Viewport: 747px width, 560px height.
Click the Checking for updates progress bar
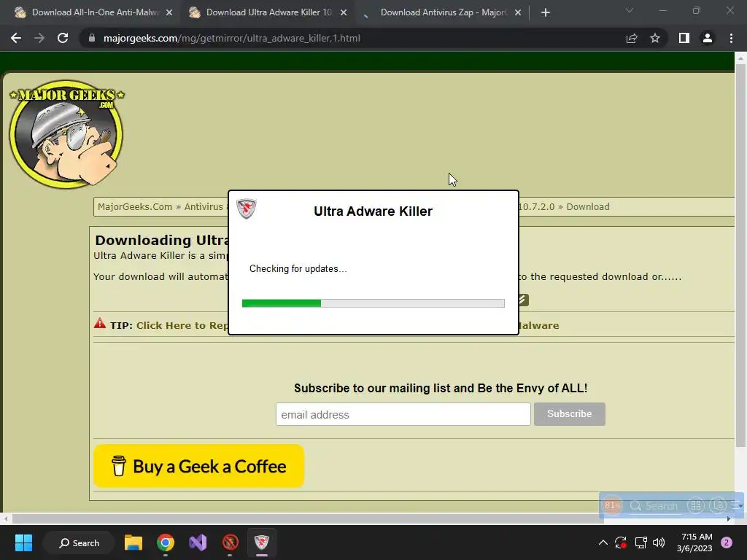(373, 303)
